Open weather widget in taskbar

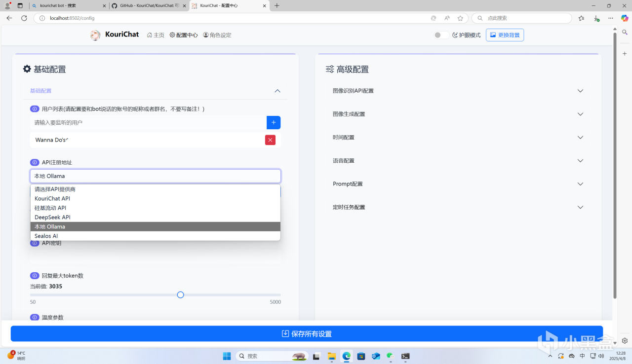pyautogui.click(x=16, y=356)
